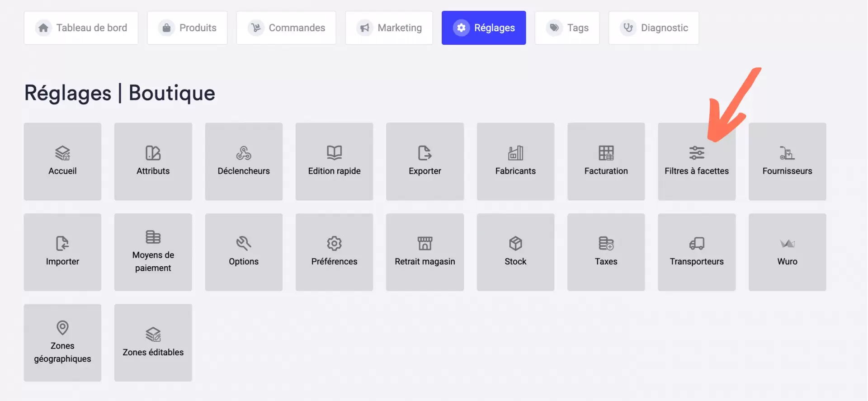
Task: Click the Wuro logo icon
Action: [x=787, y=244]
